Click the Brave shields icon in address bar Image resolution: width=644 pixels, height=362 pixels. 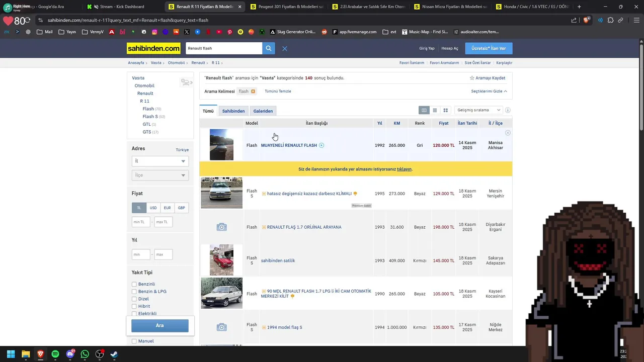[586, 20]
